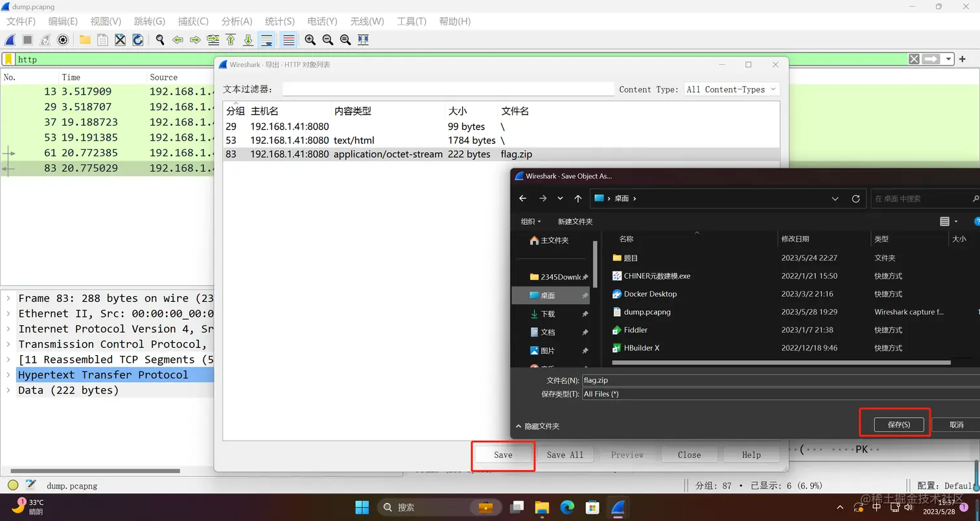Click the display filter bookmark icon
Screen dimensions: 980x521
coord(8,59)
